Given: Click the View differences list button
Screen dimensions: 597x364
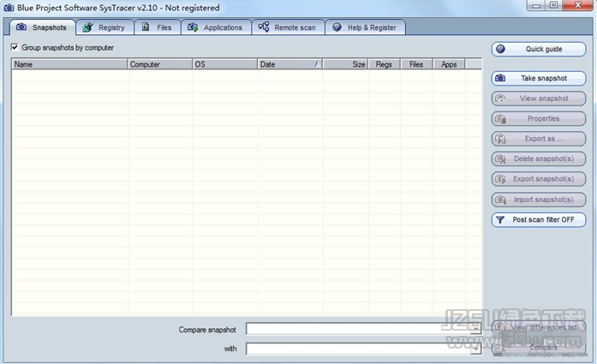Looking at the screenshot, I should point(539,327).
